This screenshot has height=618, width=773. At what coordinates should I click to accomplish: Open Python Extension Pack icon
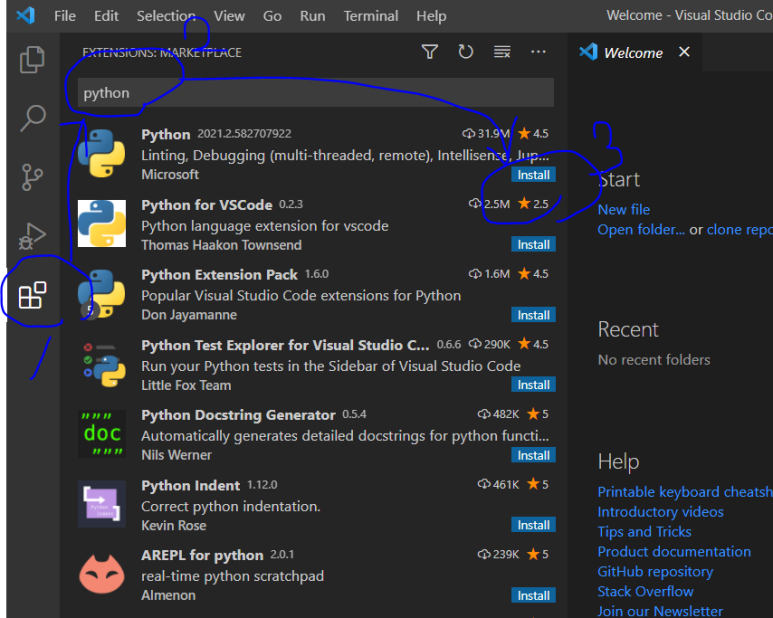pyautogui.click(x=102, y=294)
